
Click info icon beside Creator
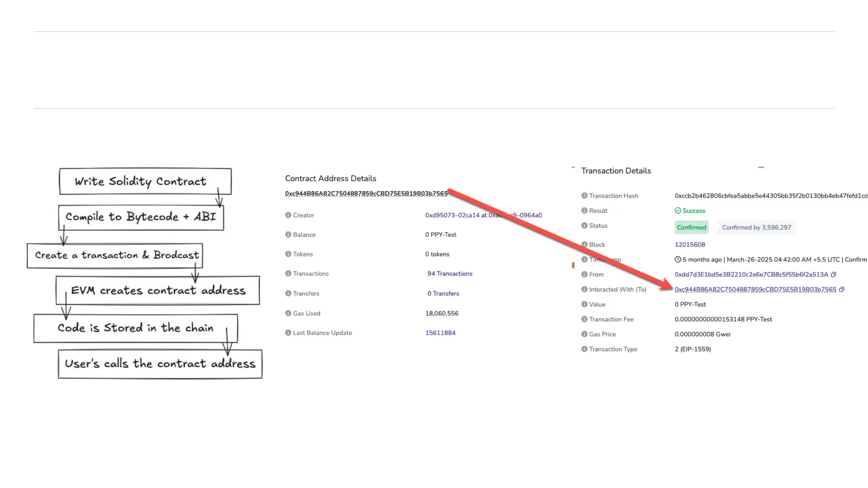coord(288,215)
